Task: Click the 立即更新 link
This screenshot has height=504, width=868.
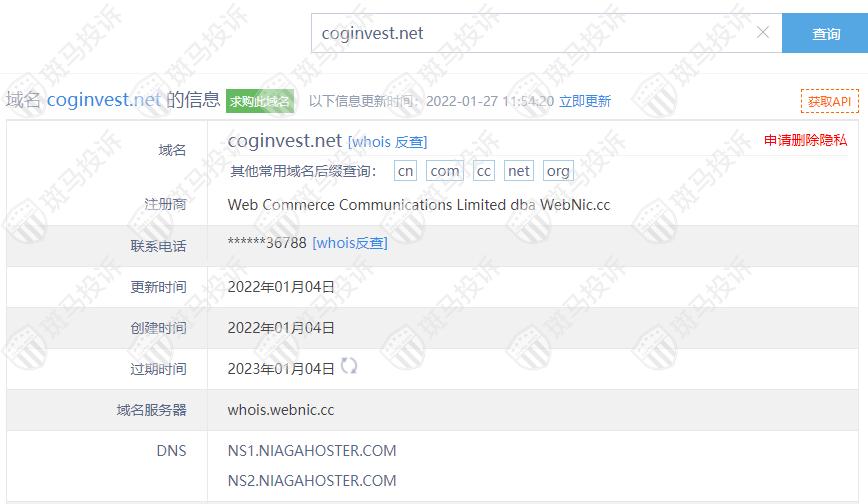Action: click(585, 101)
